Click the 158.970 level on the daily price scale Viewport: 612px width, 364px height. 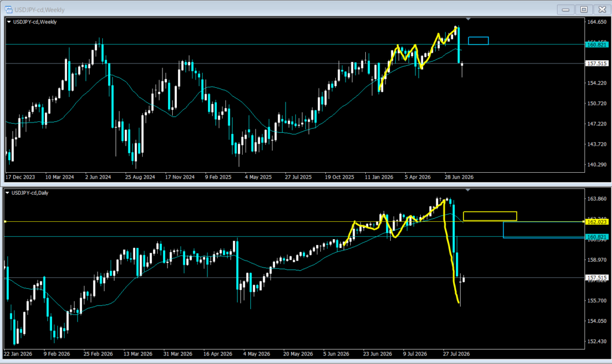[597, 260]
